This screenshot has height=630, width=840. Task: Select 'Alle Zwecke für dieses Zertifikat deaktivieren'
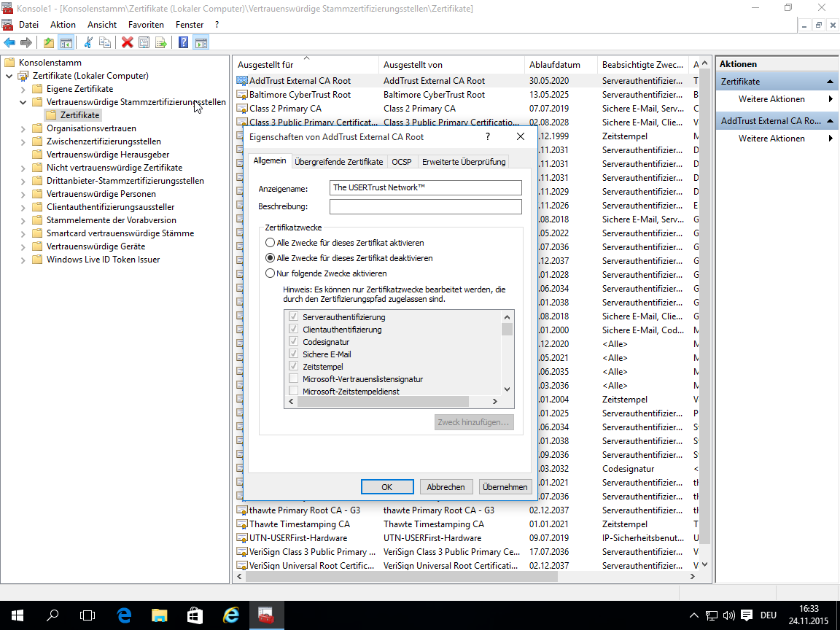tap(270, 258)
